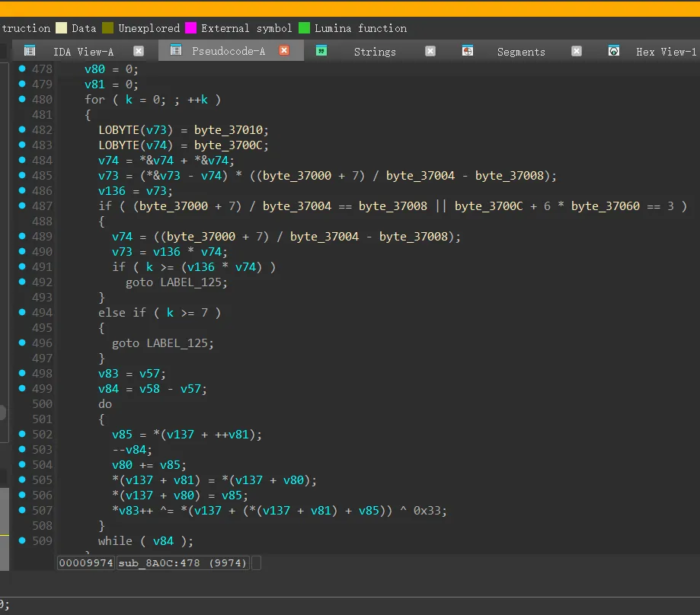Switch to the IDA View-A tab
700x615 pixels.
84,52
